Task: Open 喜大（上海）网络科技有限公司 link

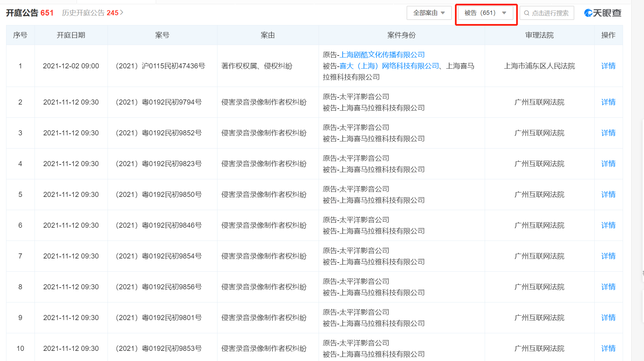Action: [389, 66]
